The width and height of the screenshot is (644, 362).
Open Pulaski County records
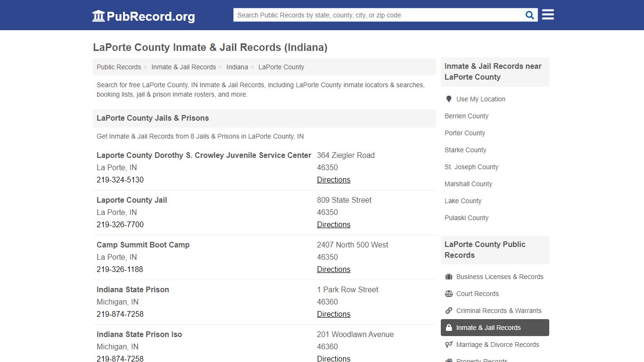click(x=466, y=218)
